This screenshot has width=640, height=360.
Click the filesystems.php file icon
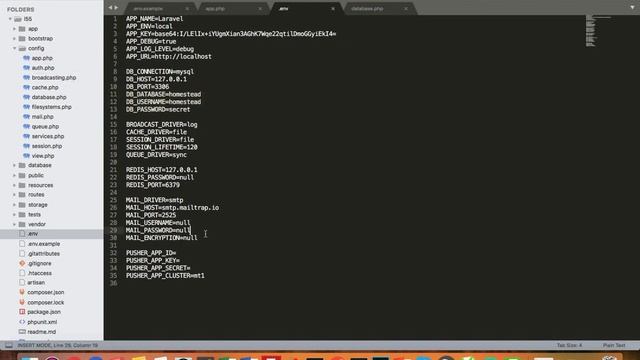pyautogui.click(x=27, y=107)
